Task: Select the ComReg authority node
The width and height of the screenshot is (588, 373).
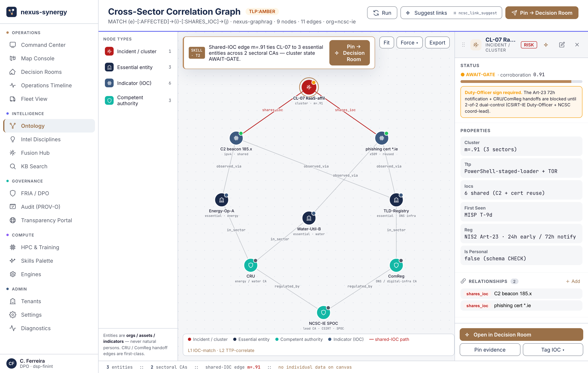Action: [396, 265]
